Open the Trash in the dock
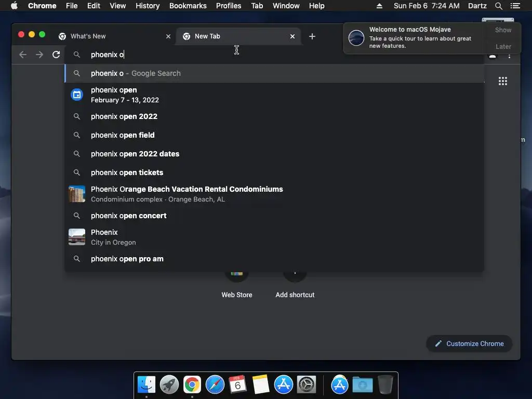The width and height of the screenshot is (532, 399). 385,385
